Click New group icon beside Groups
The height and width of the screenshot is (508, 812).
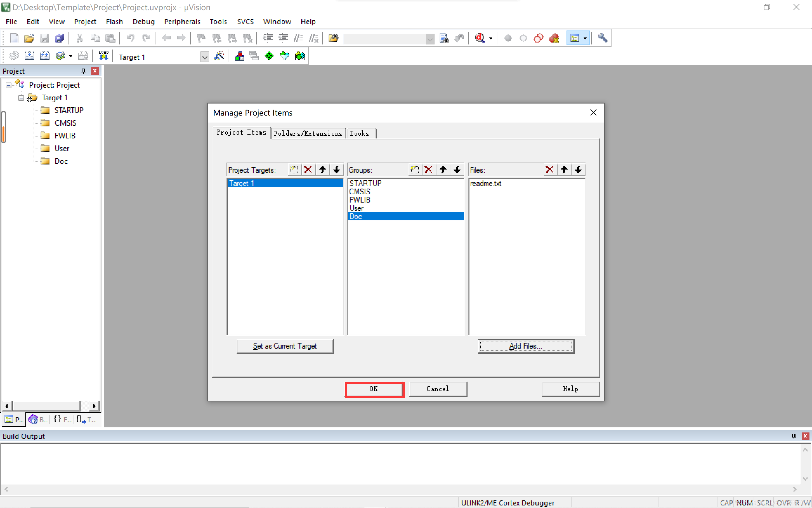tap(414, 170)
